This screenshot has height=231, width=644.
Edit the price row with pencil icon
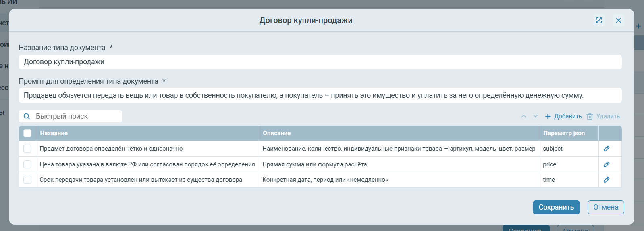click(607, 164)
